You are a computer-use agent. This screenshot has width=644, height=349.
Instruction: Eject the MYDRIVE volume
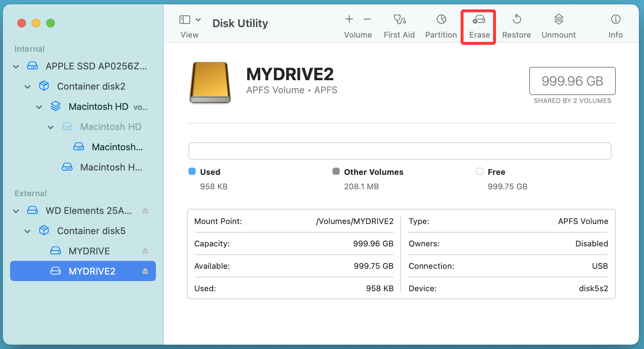[x=145, y=250]
